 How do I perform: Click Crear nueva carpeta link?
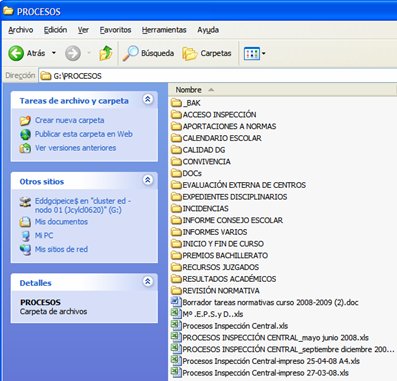70,120
